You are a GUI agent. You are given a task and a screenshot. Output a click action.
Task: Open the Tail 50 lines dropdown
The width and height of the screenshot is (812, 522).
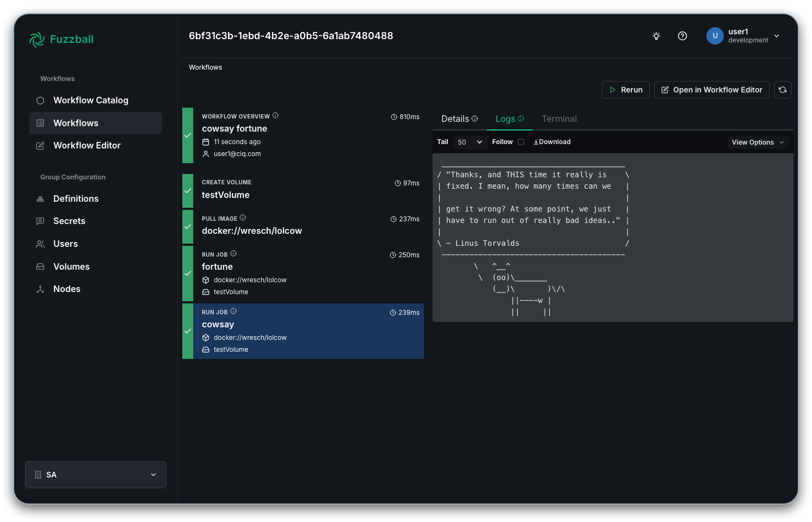[x=470, y=142]
